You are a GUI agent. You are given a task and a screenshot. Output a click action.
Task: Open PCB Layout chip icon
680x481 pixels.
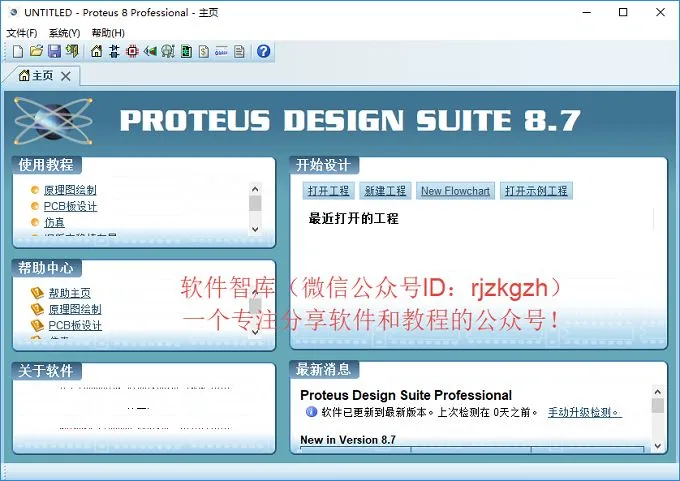132,51
